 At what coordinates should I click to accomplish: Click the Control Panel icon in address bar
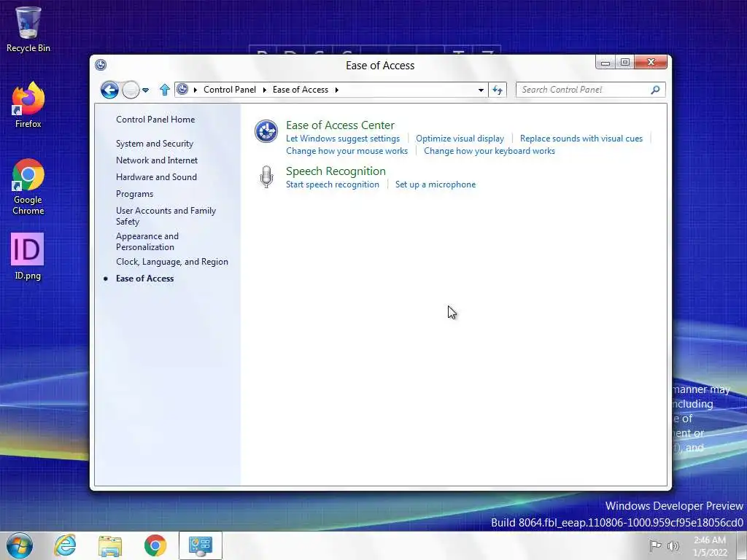click(182, 89)
